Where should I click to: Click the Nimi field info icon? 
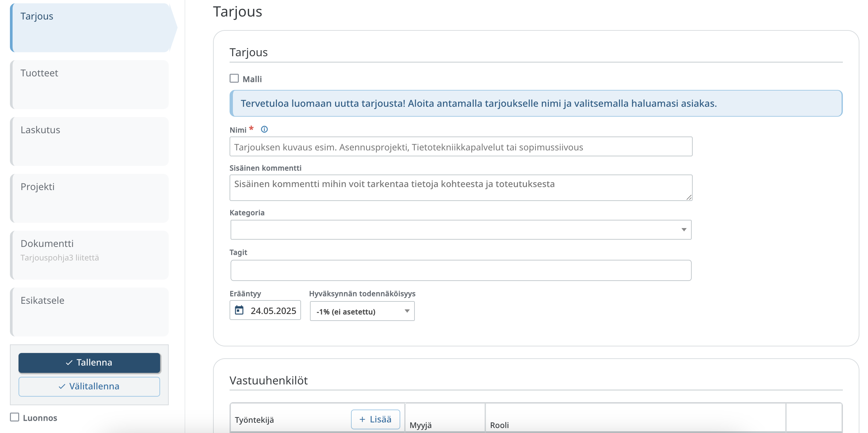pos(264,129)
